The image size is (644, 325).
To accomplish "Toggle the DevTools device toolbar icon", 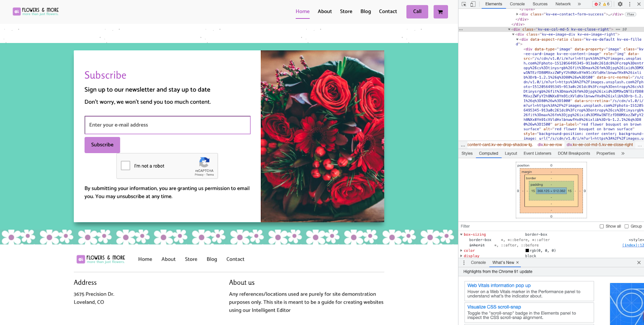I will coord(473,4).
